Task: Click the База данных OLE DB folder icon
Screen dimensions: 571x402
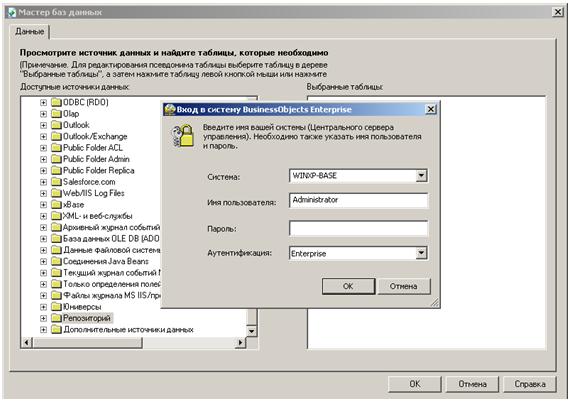Action: point(56,239)
